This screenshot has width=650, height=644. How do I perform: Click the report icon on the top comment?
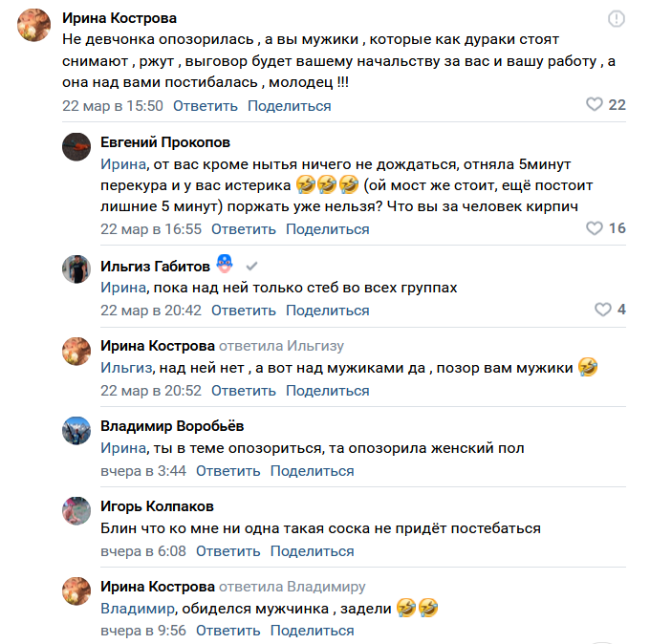[617, 19]
